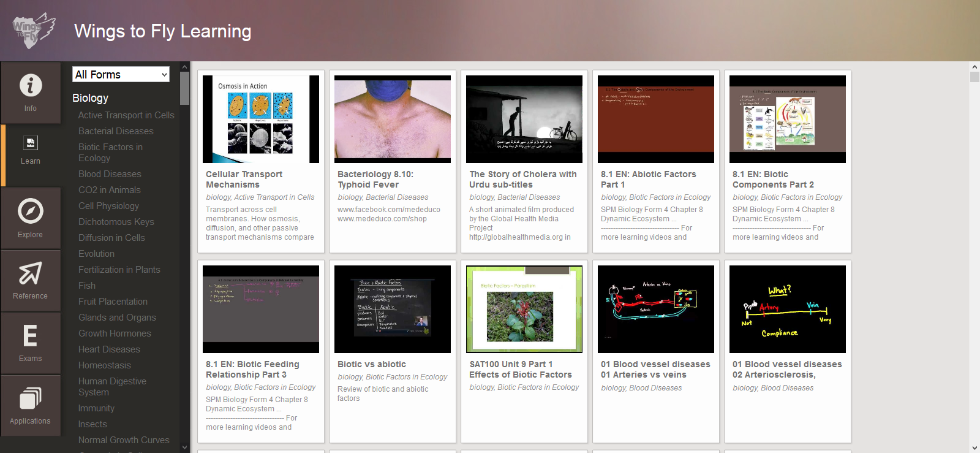Click 'www.facebook.com/mededuco' text
The height and width of the screenshot is (453, 980).
389,210
